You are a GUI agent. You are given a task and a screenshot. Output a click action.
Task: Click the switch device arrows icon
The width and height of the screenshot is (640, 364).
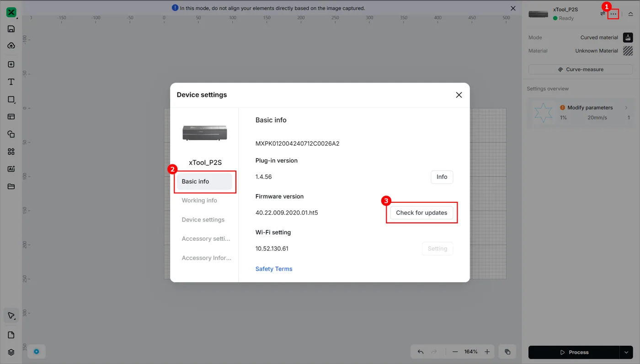(x=603, y=14)
